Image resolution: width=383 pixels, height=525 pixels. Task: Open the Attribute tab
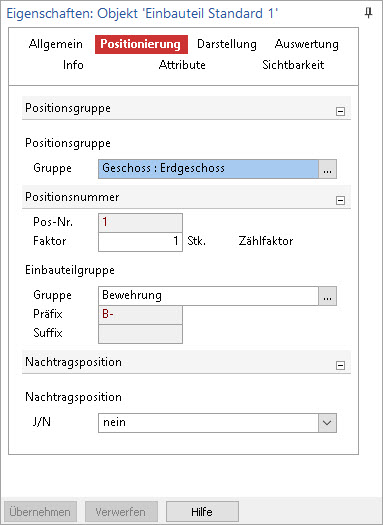(x=182, y=65)
